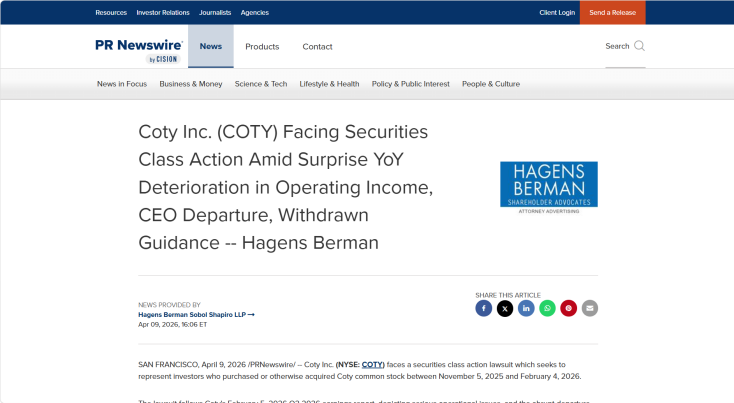The height and width of the screenshot is (403, 734).
Task: Open the Contact menu item
Action: 317,47
